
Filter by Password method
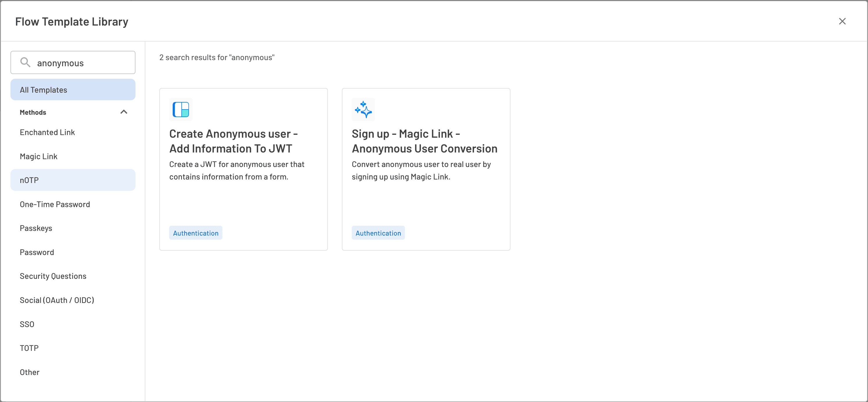tap(37, 252)
